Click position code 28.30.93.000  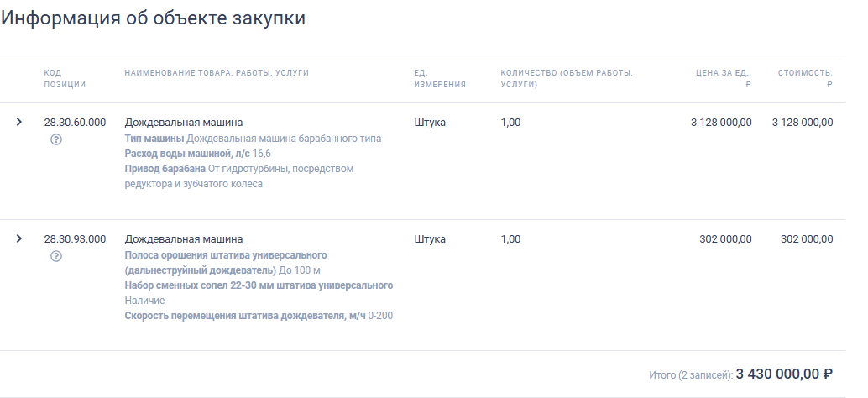point(75,239)
